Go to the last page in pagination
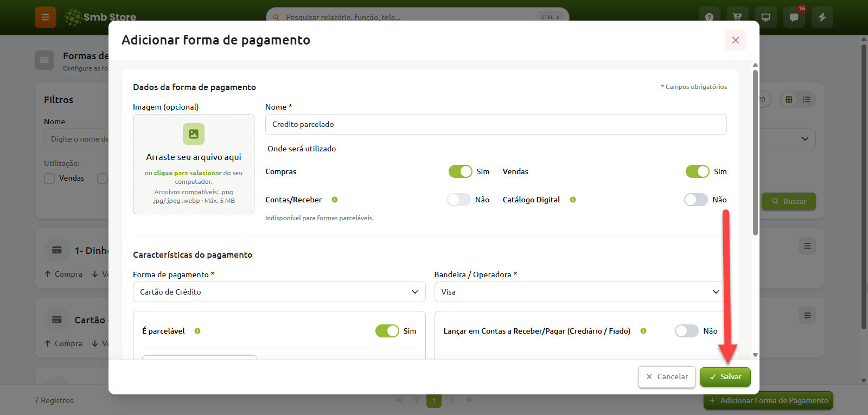This screenshot has width=868, height=415. 469,400
